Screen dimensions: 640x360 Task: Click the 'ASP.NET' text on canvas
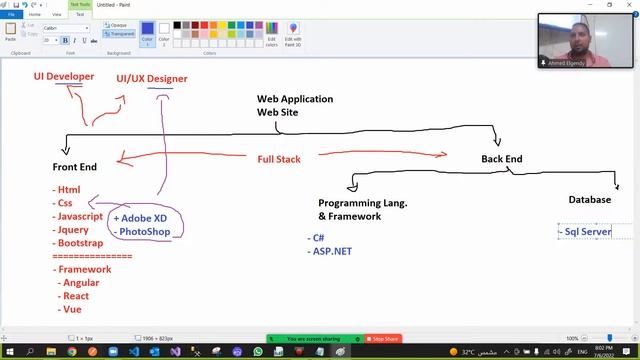[332, 251]
